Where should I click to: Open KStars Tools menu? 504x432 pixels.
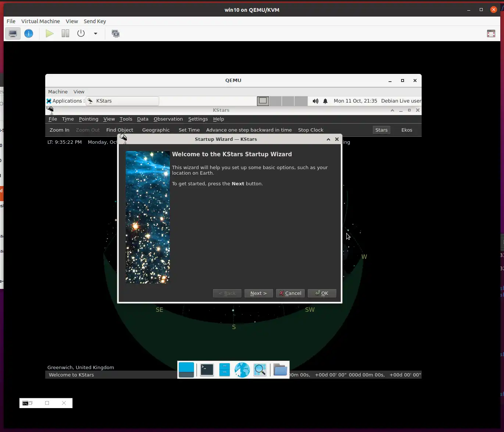coord(126,119)
